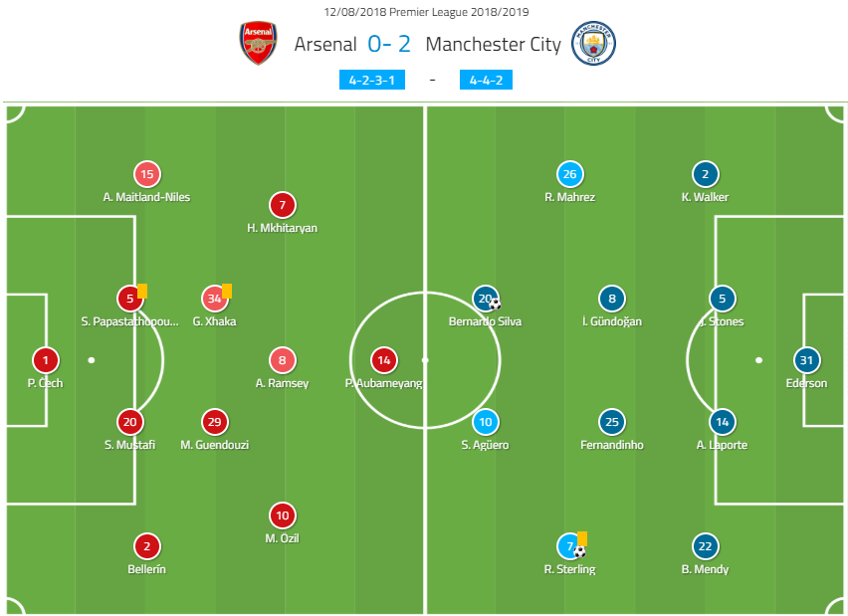Select P. Čech number 1 marker

coord(46,360)
